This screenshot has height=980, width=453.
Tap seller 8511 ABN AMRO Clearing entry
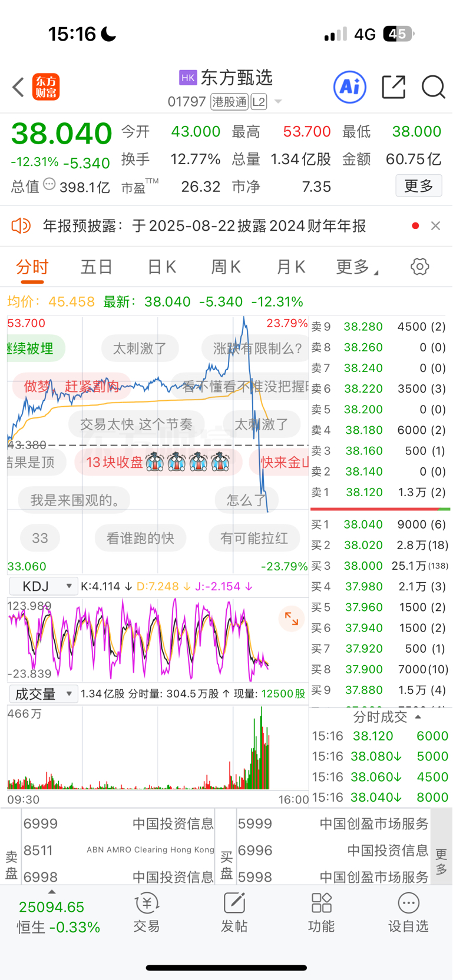click(118, 850)
